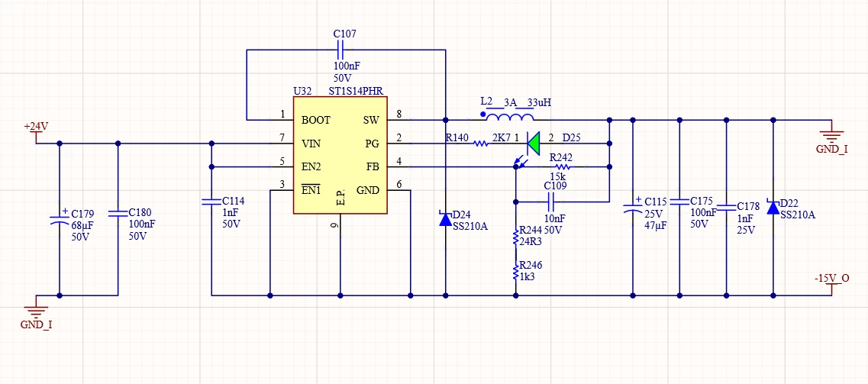Select the ST1S14PHR part name text
The width and height of the screenshot is (868, 384).
pos(356,91)
